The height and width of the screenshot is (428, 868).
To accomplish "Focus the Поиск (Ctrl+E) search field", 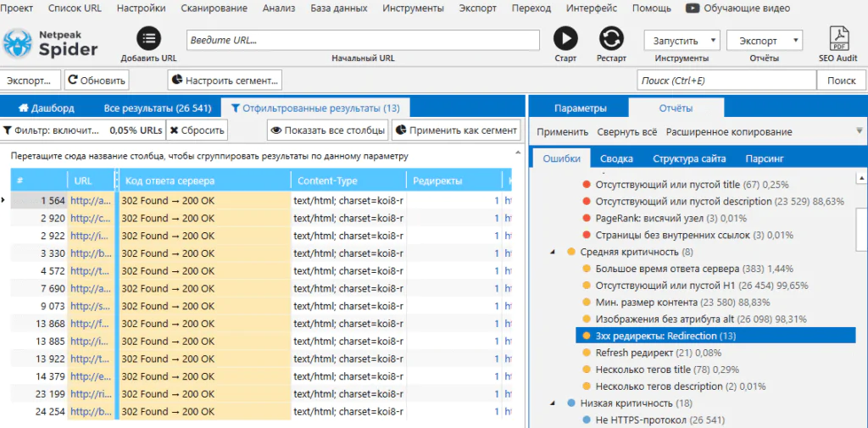I will coord(726,81).
